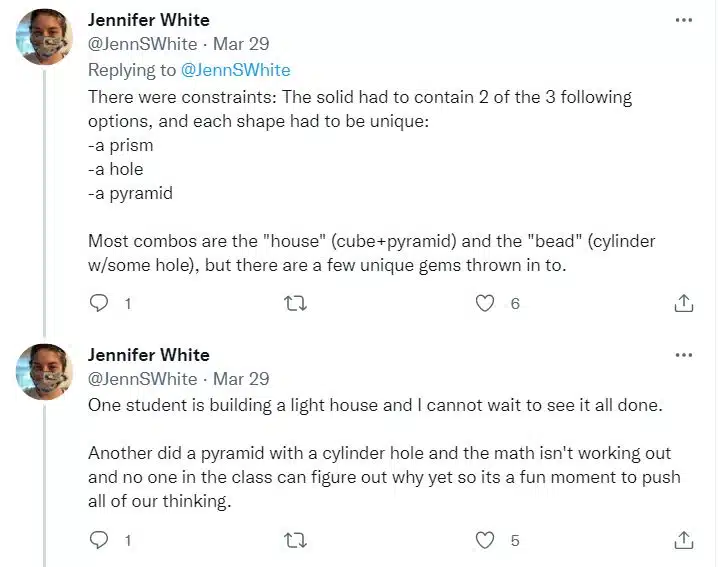Retweet the first tweet about constraints
This screenshot has width=718, height=567.
pyautogui.click(x=295, y=303)
